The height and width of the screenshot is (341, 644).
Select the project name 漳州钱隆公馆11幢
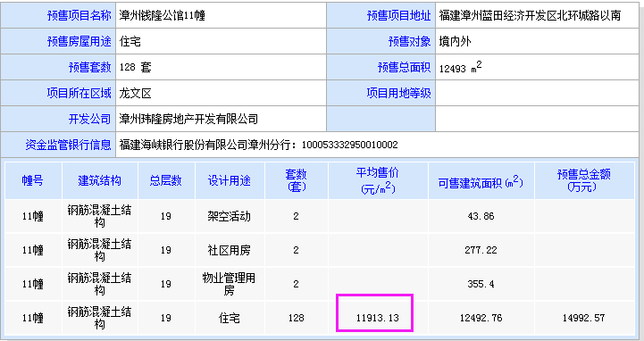[x=163, y=15]
